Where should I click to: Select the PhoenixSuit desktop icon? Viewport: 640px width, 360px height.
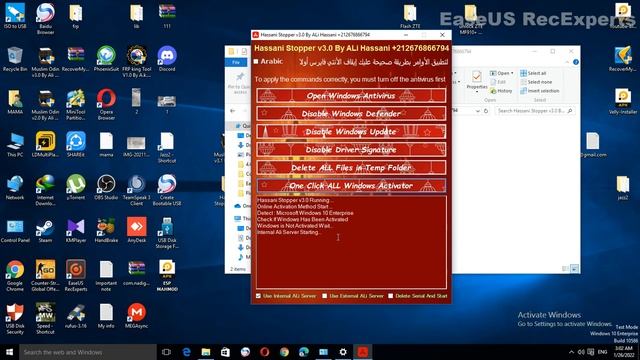(106, 59)
